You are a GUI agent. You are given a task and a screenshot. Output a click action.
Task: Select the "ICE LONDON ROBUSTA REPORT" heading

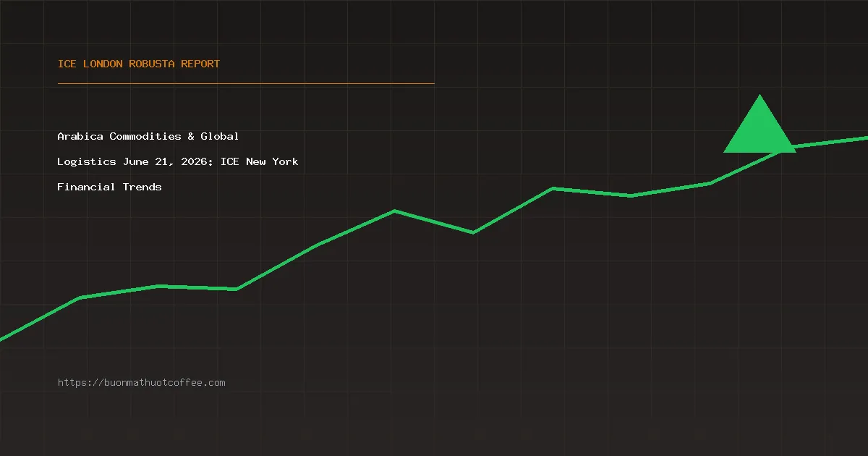tap(139, 64)
